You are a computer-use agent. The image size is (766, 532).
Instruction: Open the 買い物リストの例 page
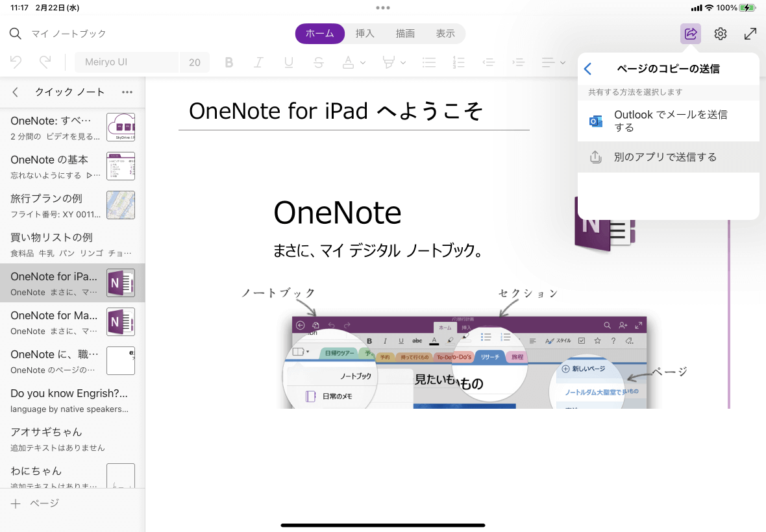(x=72, y=245)
